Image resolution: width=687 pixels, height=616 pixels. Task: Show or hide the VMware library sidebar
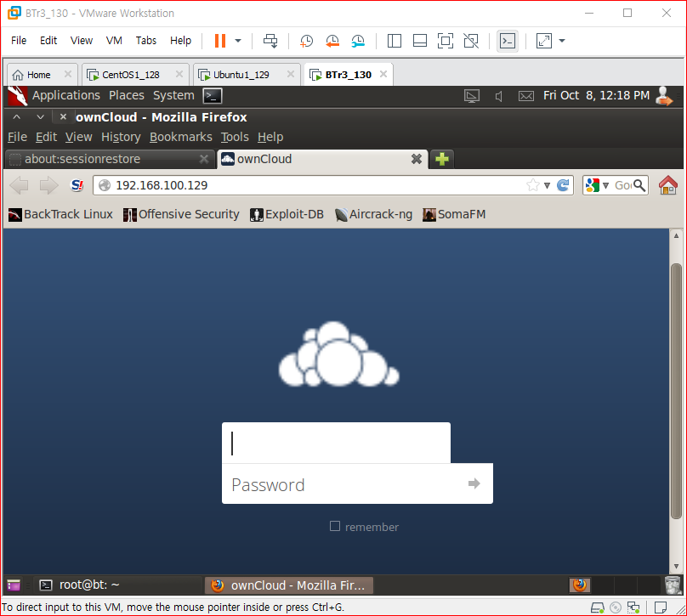(395, 41)
